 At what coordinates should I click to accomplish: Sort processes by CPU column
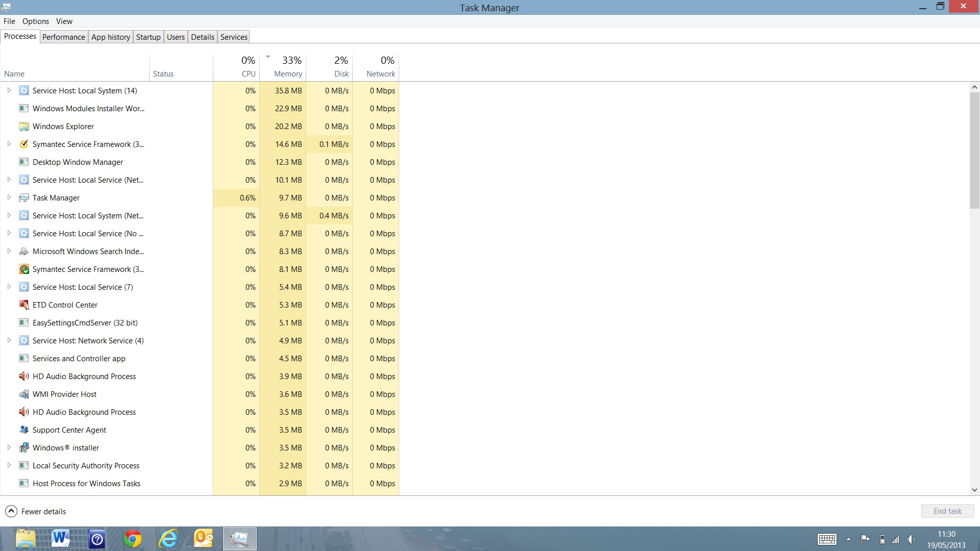236,67
